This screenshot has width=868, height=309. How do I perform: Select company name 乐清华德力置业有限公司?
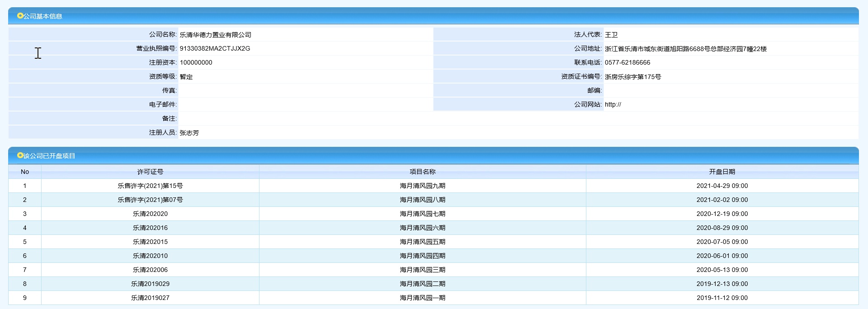[215, 35]
